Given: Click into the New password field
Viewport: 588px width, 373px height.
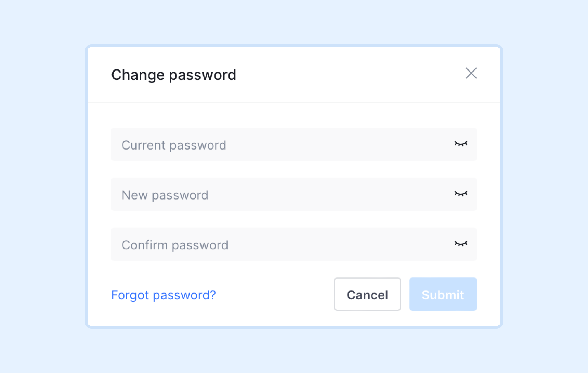Looking at the screenshot, I should tap(294, 194).
